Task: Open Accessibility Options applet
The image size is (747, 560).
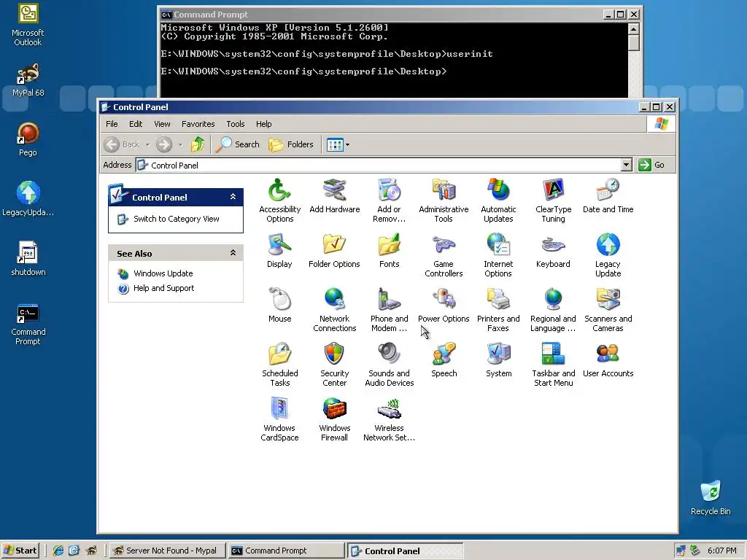Action: click(x=279, y=200)
